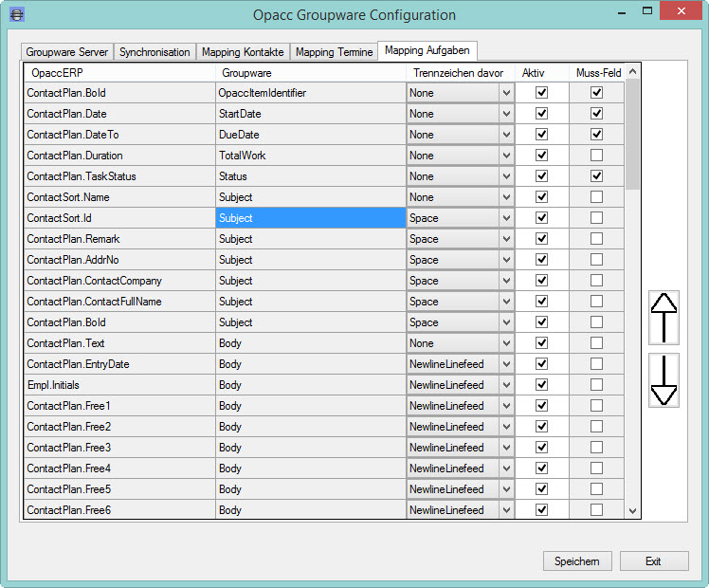Toggle Muss-Feld for ContactPlan.ContactCompany
This screenshot has height=588, width=709.
(596, 281)
